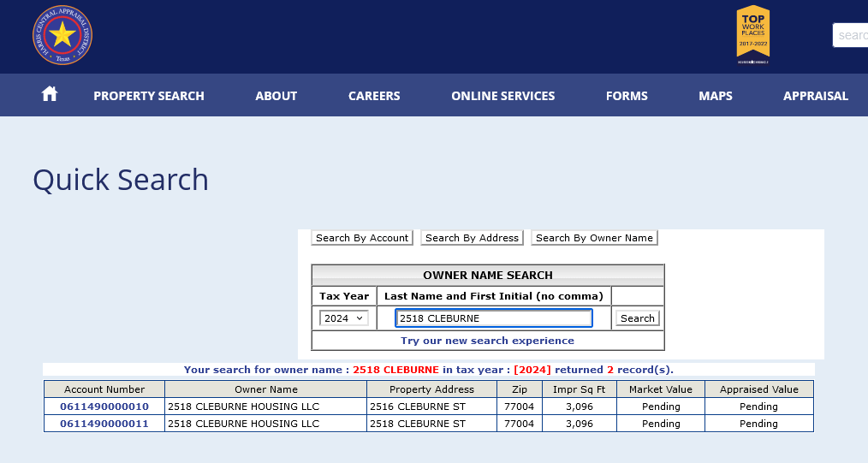Click the Owner Name column header
The image size is (868, 463).
pyautogui.click(x=265, y=389)
